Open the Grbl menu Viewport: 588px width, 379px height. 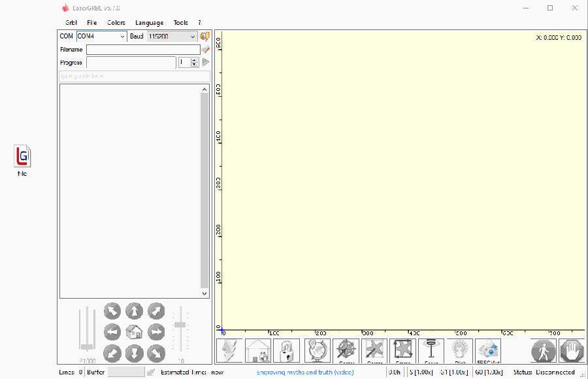pyautogui.click(x=71, y=23)
